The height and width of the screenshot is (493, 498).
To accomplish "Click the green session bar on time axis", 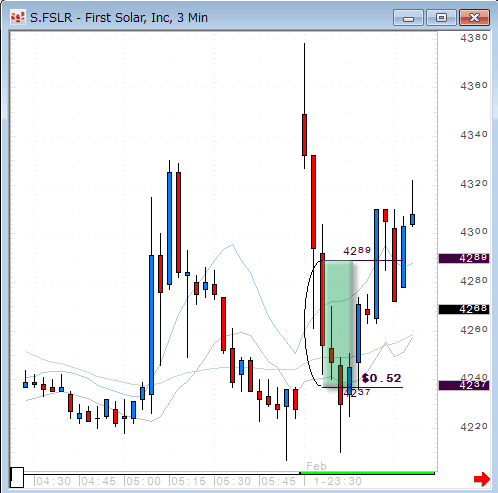I will [x=367, y=473].
